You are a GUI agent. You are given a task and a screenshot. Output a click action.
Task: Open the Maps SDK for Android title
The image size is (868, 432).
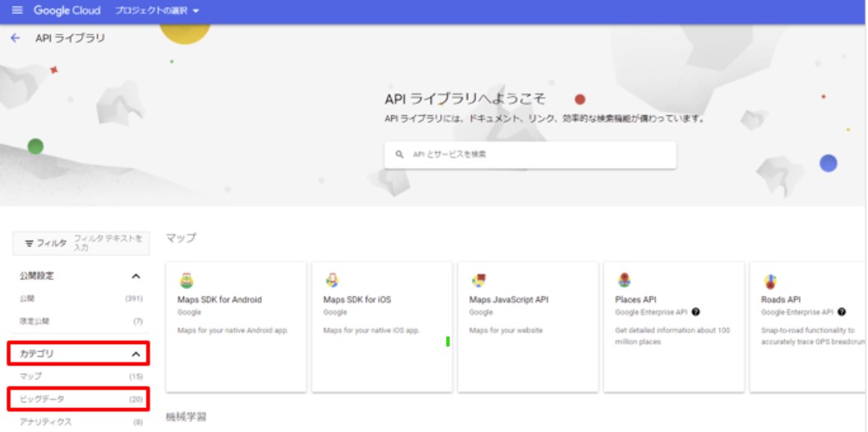(219, 300)
